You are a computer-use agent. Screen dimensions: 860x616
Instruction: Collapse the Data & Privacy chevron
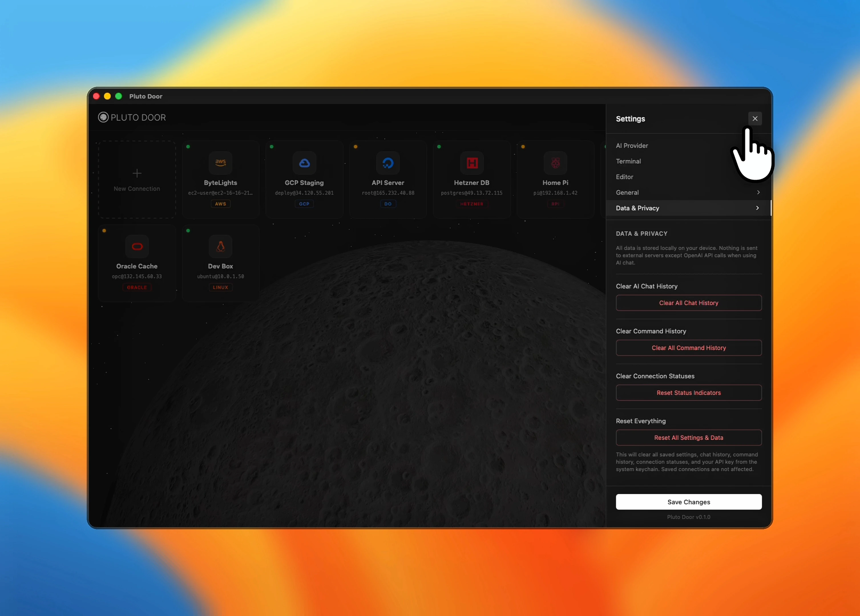757,208
